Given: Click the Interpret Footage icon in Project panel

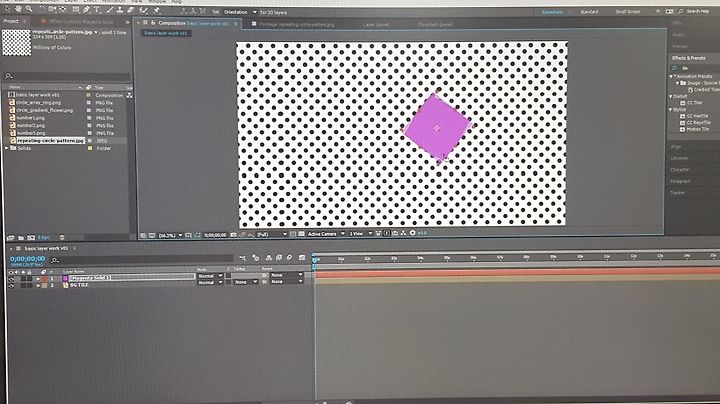Looking at the screenshot, I should (x=10, y=237).
